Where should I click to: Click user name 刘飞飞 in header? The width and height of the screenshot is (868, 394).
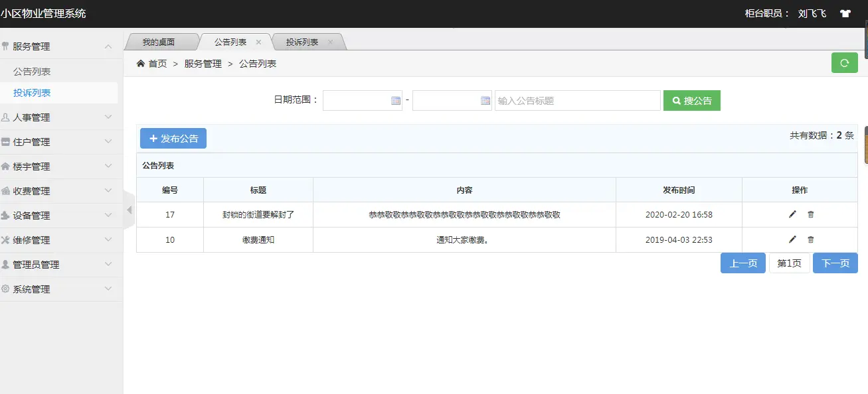812,13
